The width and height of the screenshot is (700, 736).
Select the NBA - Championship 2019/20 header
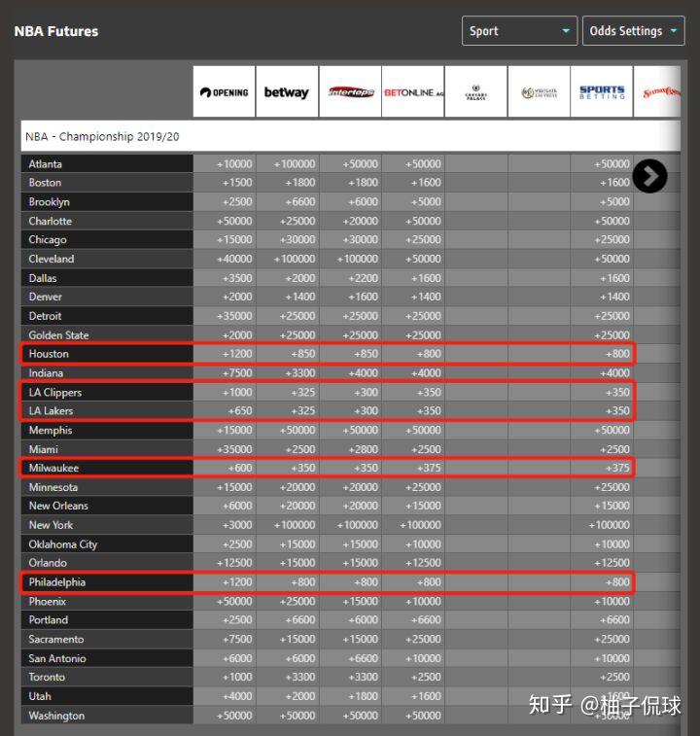click(x=350, y=136)
